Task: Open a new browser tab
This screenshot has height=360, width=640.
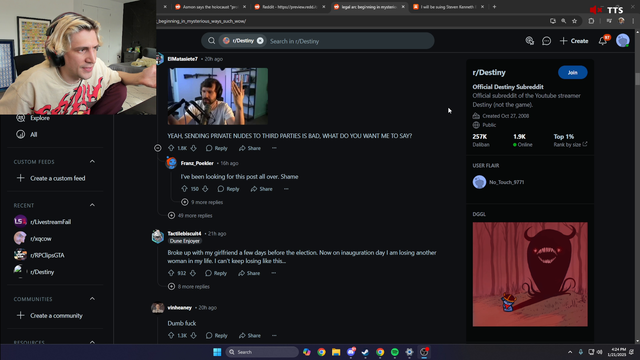Action: (x=494, y=7)
